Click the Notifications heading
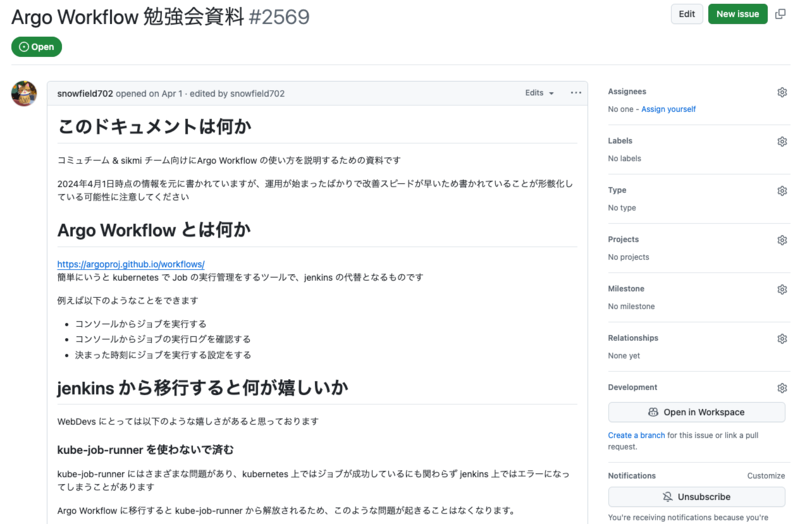Image resolution: width=800 pixels, height=524 pixels. coord(632,476)
